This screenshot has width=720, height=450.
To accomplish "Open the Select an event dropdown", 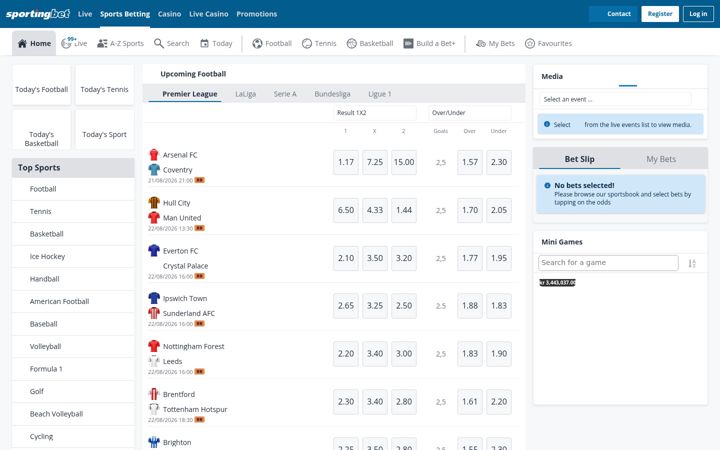I will [x=615, y=99].
